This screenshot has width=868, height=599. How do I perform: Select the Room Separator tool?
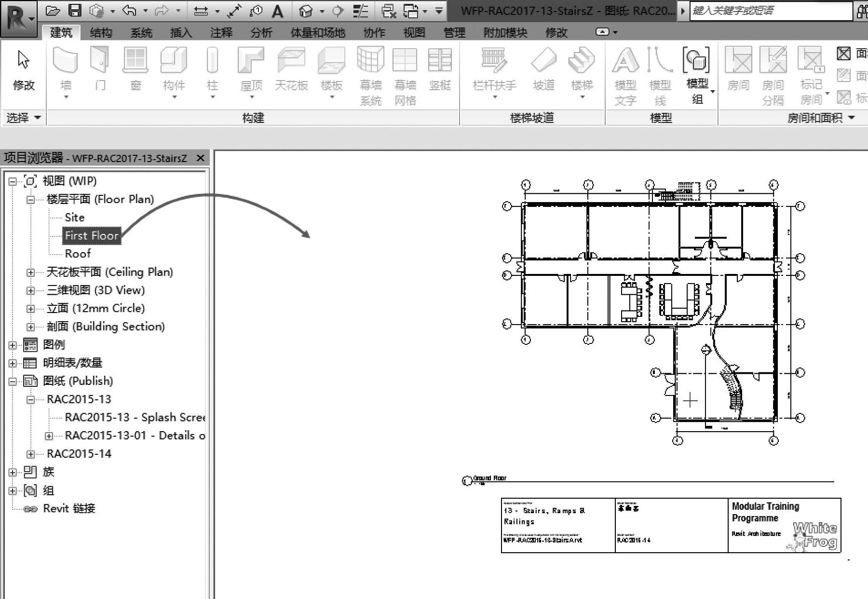click(x=773, y=76)
